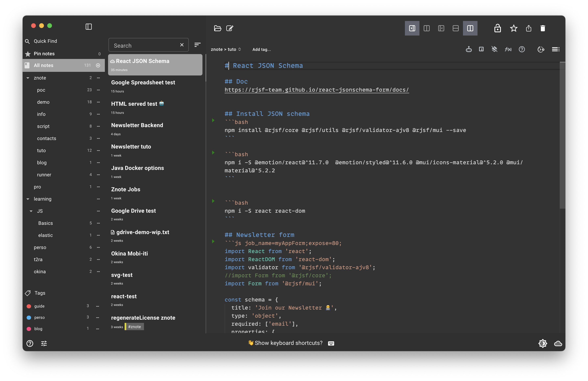Run the @emotion/react npm bash block
The image size is (588, 381).
click(213, 153)
